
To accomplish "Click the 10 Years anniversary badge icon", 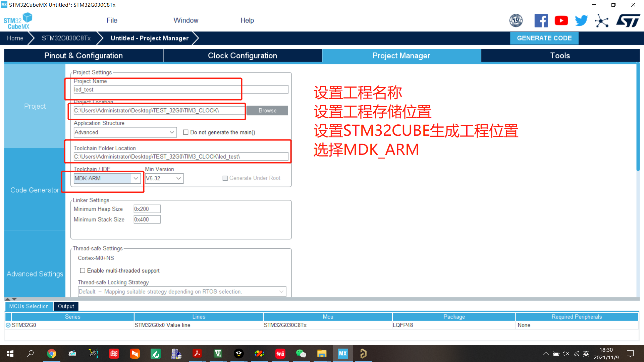I will coord(516,20).
